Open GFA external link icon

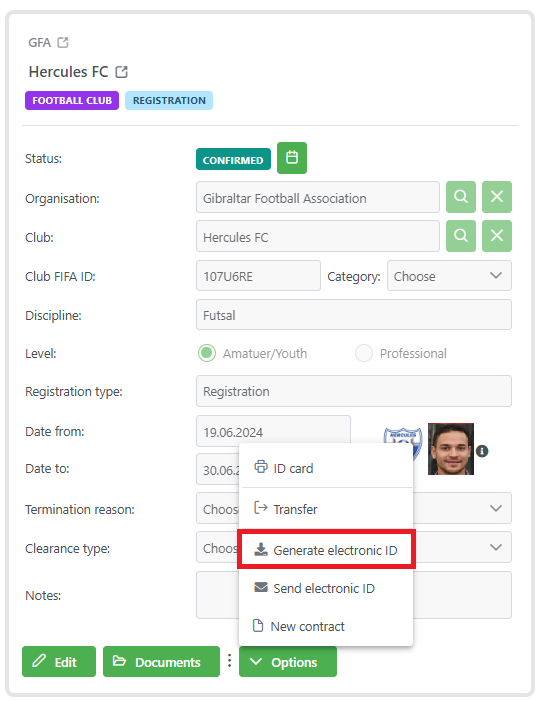(x=63, y=42)
